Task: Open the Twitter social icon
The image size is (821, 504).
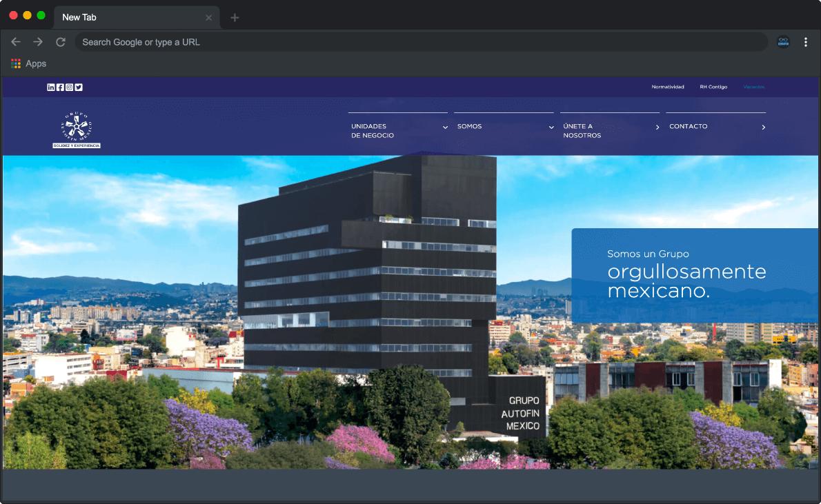Action: 79,88
